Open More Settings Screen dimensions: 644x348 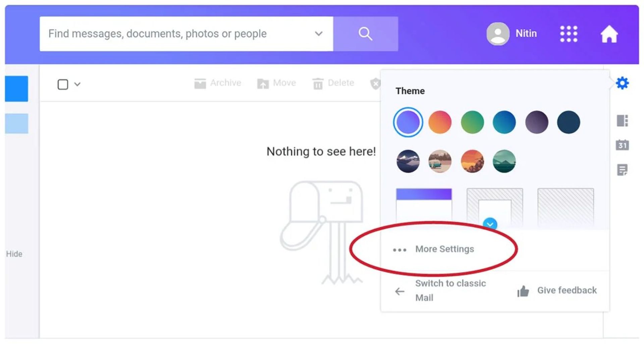pos(444,249)
